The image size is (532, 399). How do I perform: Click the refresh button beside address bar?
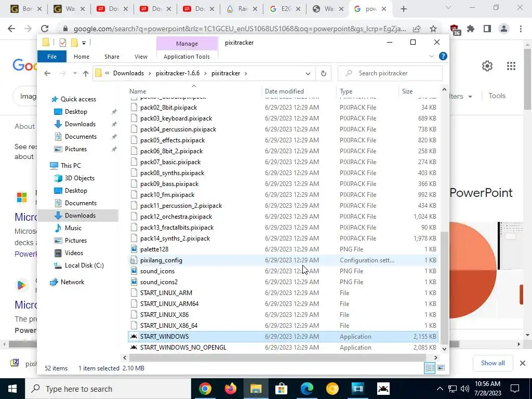pyautogui.click(x=323, y=73)
